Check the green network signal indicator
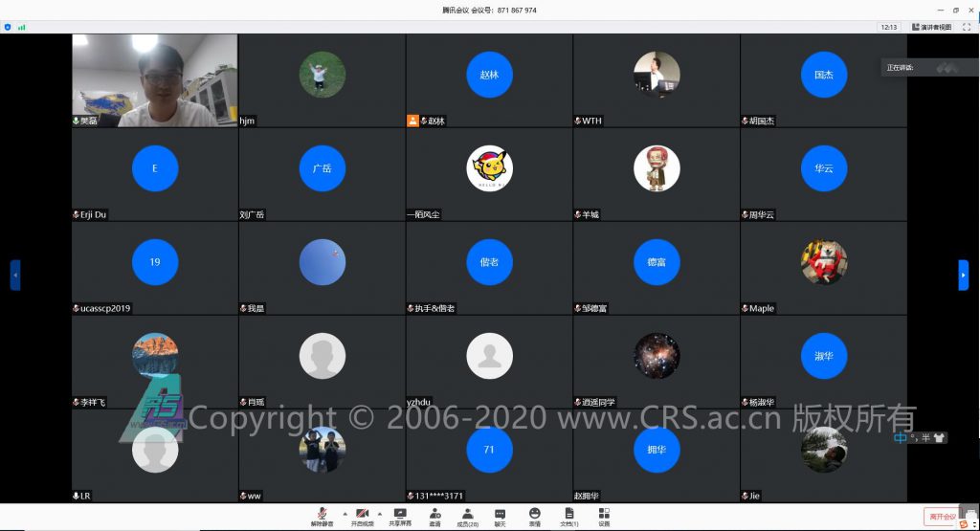980x531 pixels. pos(21,27)
